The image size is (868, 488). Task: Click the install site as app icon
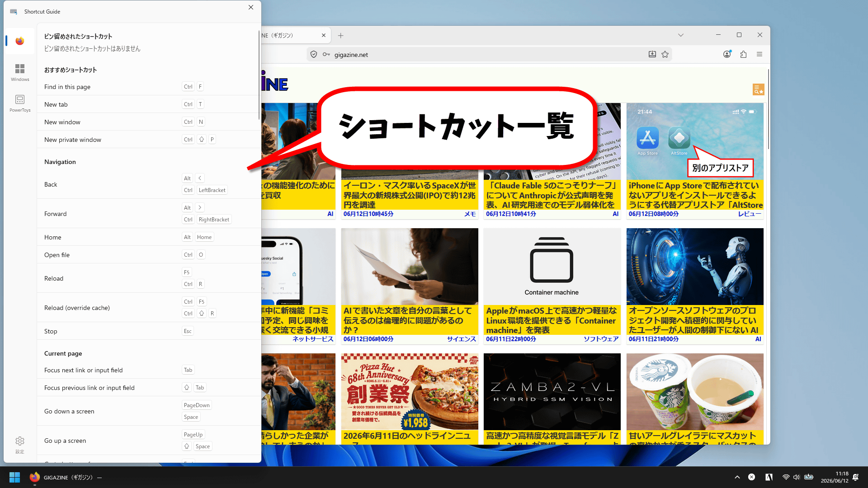coord(652,54)
